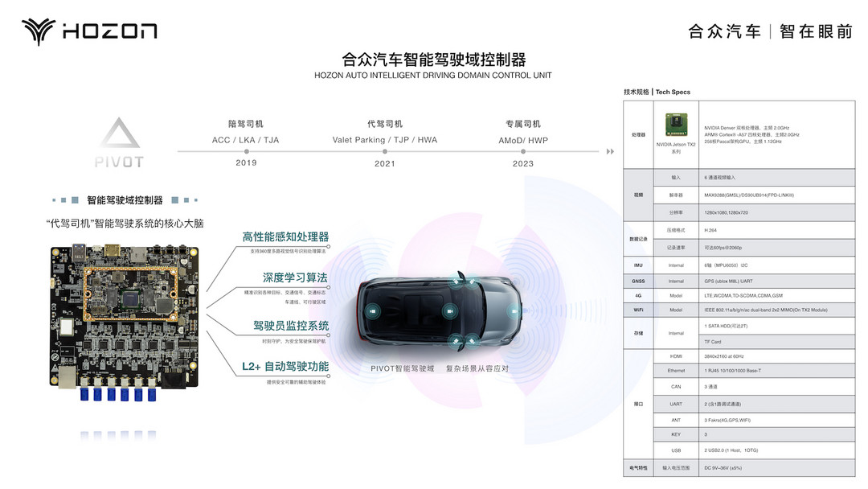Click the domain controller circuit board image
This screenshot has height=489, width=868.
click(x=124, y=322)
